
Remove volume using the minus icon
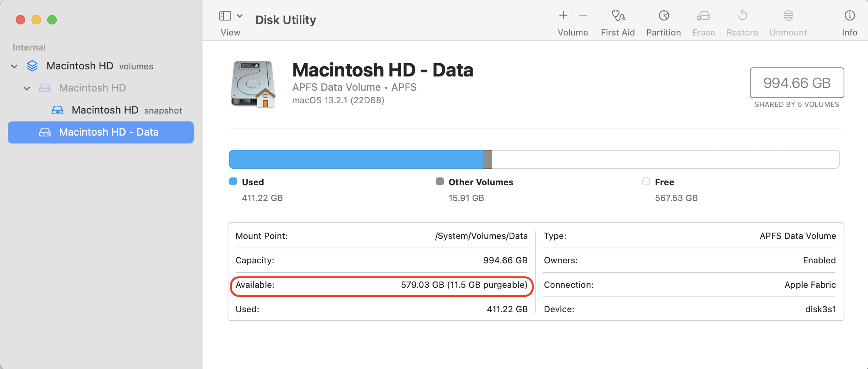(x=583, y=16)
